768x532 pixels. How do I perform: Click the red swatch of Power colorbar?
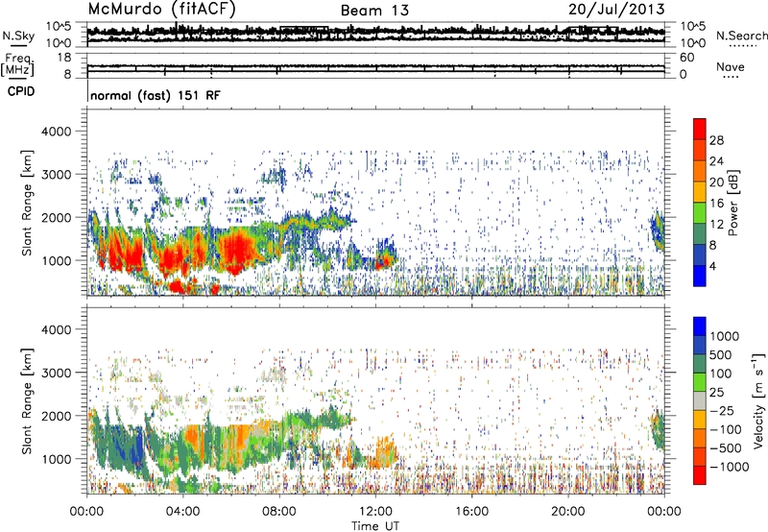click(700, 129)
